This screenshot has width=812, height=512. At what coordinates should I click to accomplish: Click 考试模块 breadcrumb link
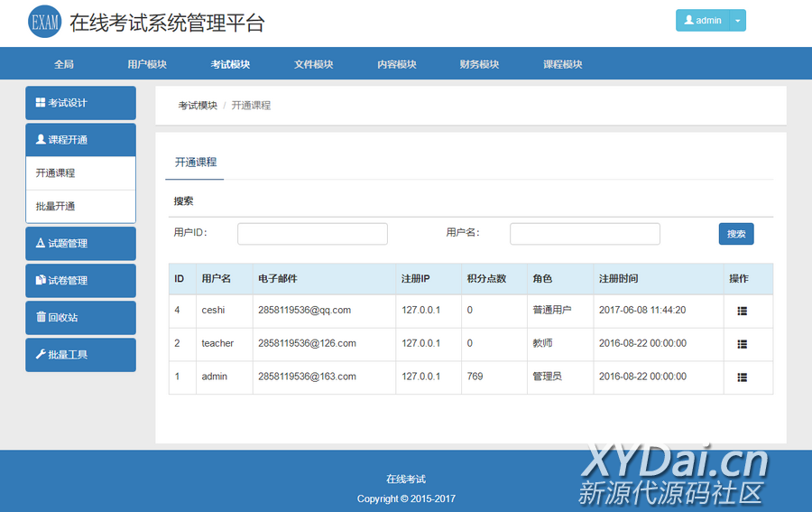tap(198, 106)
